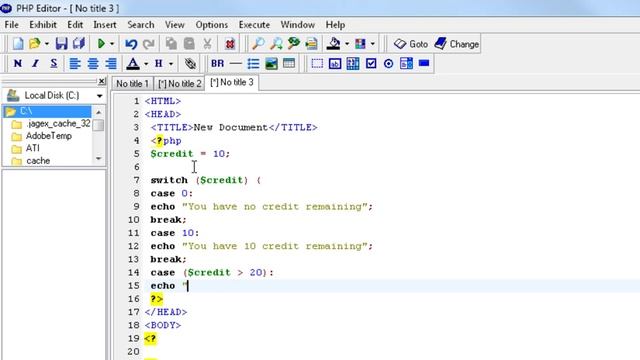The image size is (640, 360).
Task: Open the color palette dropdown arrow
Action: point(372,44)
